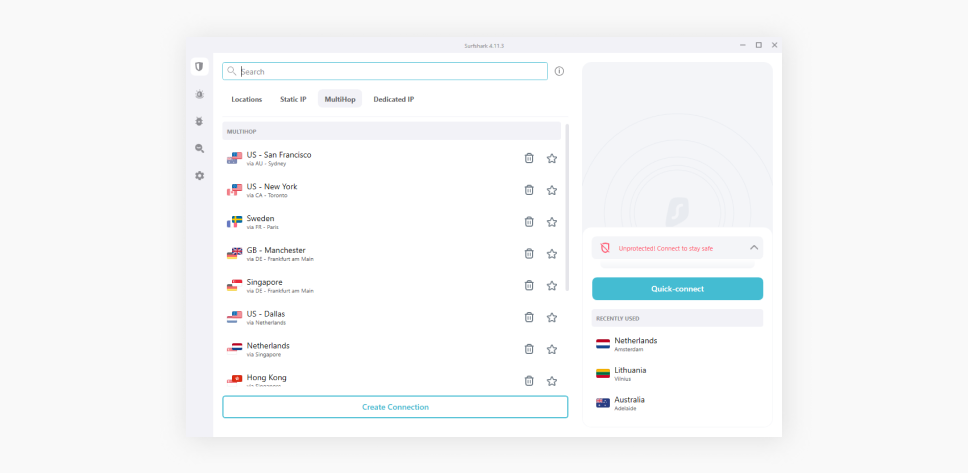Select recently used Lithuania Vilnius

click(677, 374)
